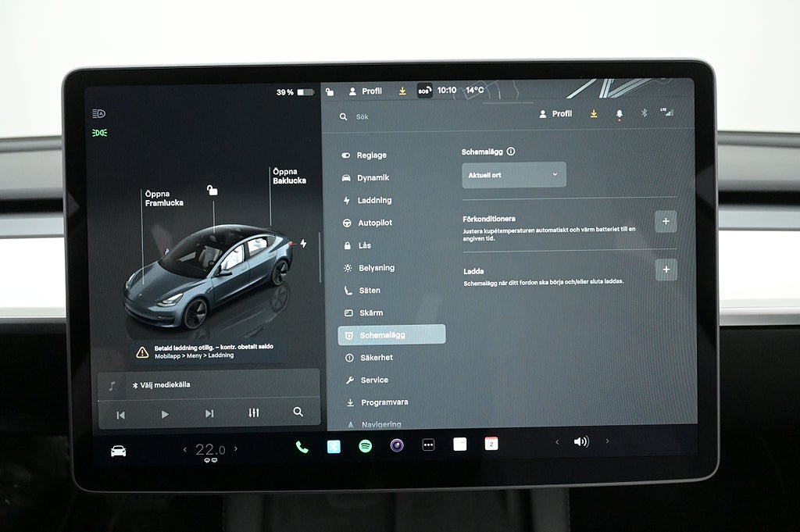Click the Sök search field
This screenshot has height=532, width=800.
tap(406, 116)
